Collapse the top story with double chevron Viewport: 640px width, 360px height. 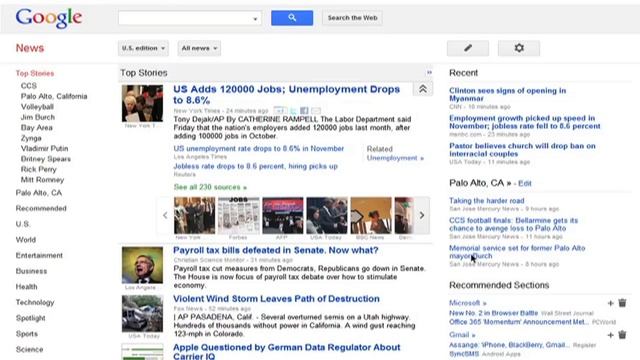click(423, 89)
